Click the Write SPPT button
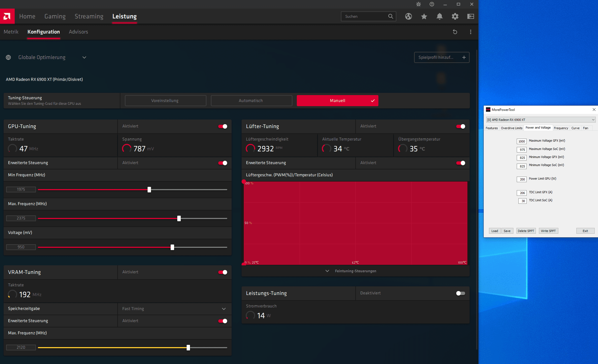 point(548,231)
